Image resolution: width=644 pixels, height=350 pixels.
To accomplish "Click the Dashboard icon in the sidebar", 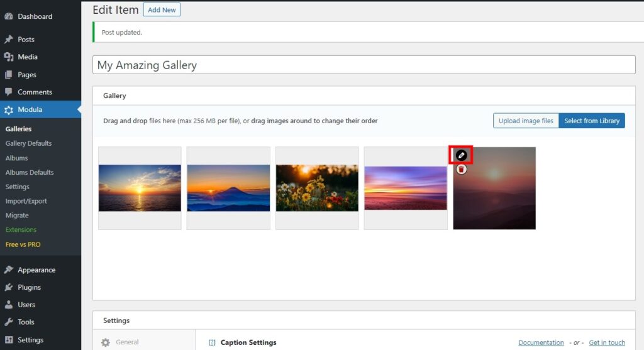I will [x=9, y=16].
